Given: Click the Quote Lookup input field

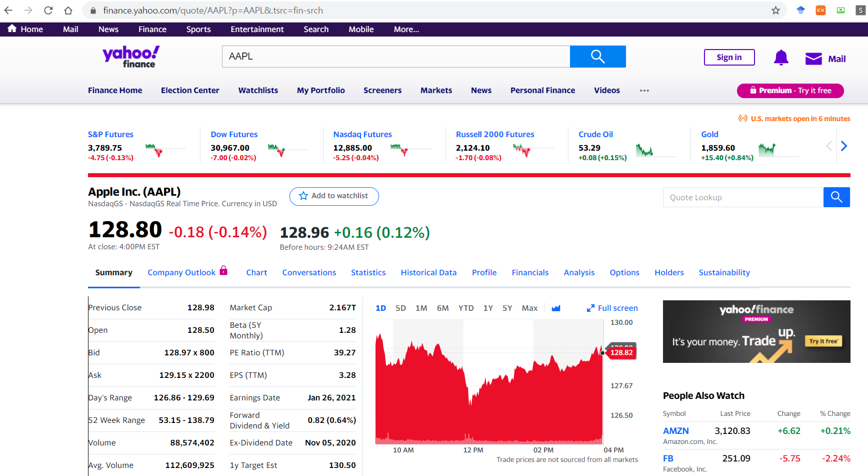Looking at the screenshot, I should click(x=743, y=197).
